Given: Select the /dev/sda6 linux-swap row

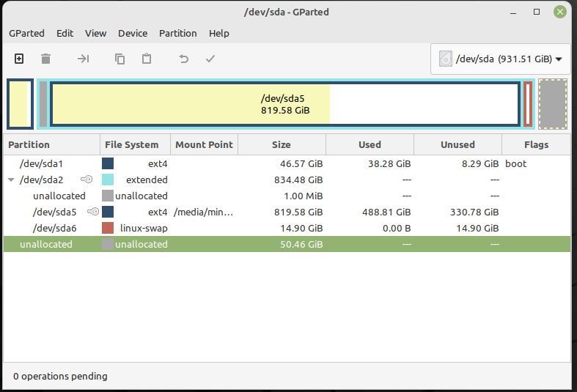Looking at the screenshot, I should [x=287, y=229].
